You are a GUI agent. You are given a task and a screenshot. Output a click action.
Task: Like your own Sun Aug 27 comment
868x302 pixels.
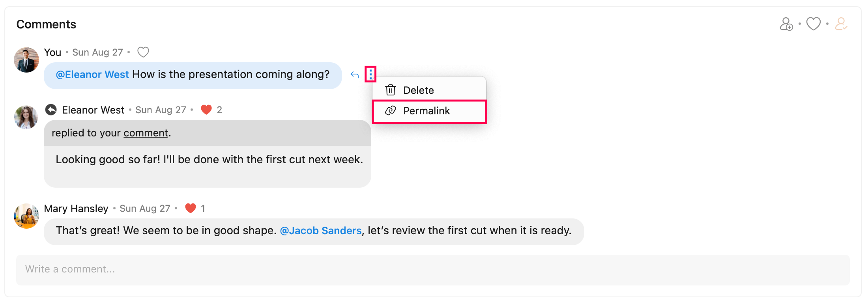(143, 52)
